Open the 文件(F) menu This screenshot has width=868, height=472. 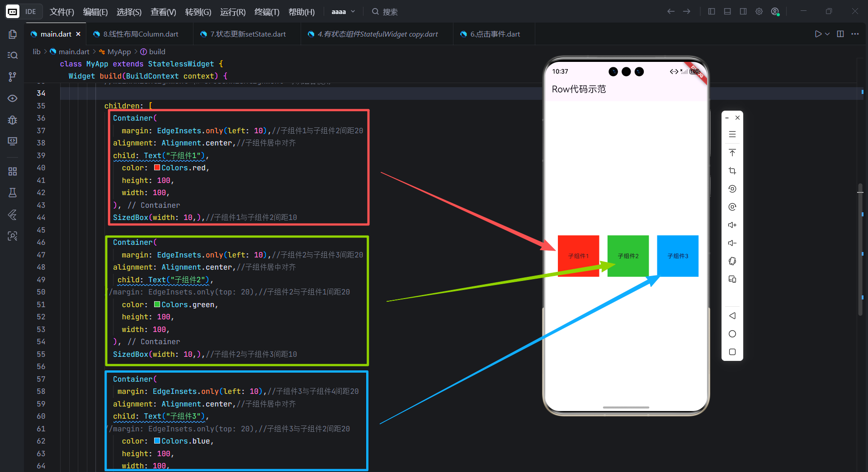click(62, 12)
